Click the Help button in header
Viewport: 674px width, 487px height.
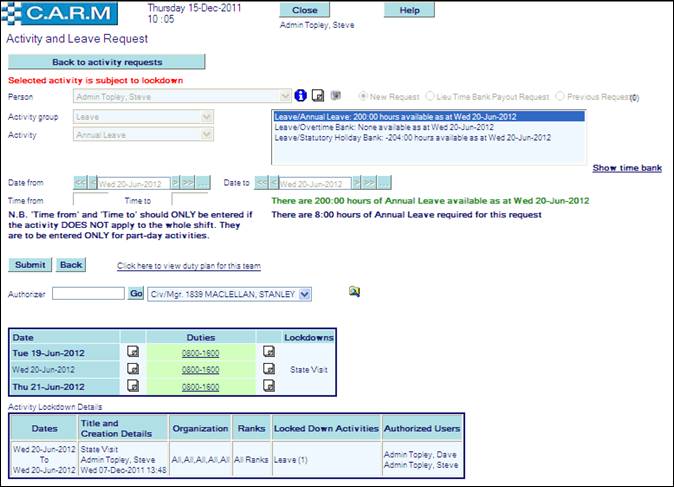point(409,10)
